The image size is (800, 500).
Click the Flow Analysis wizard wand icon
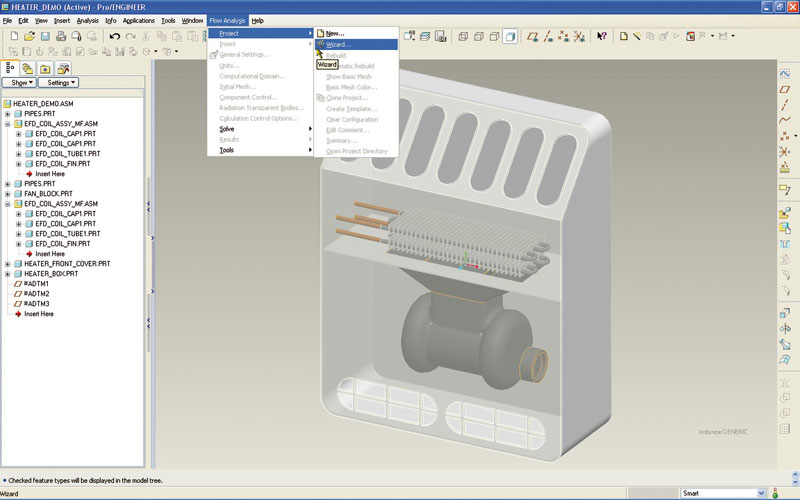[637, 36]
